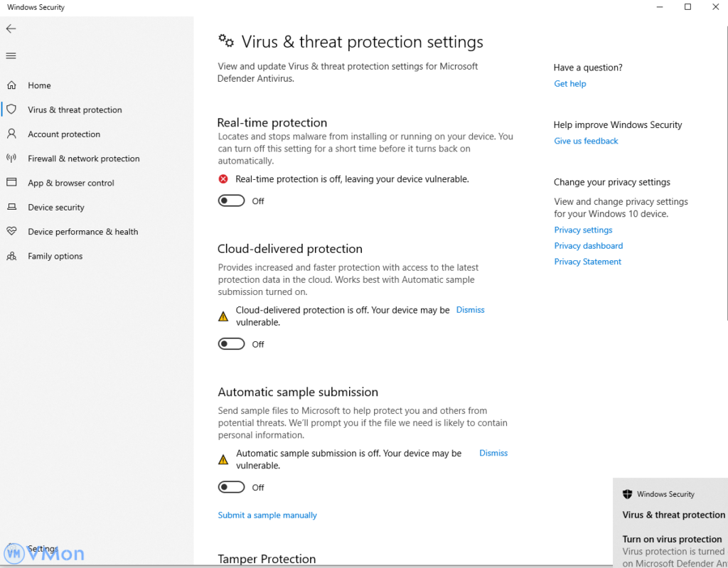728x568 pixels.
Task: Enable the Cloud-delivered protection switch
Action: pyautogui.click(x=231, y=344)
